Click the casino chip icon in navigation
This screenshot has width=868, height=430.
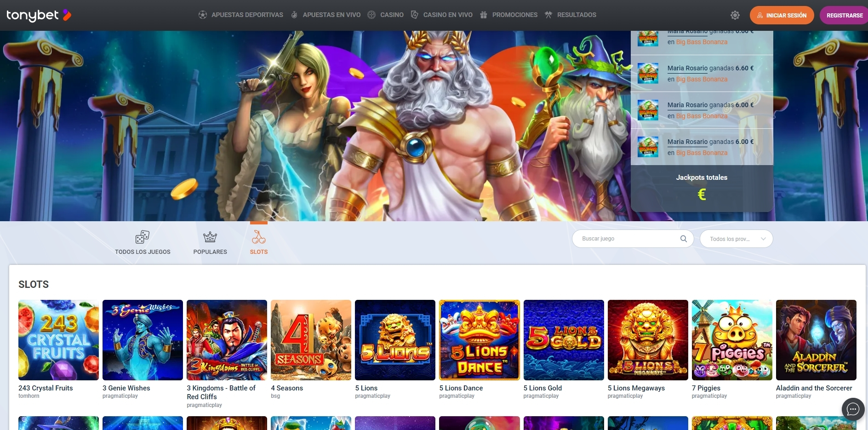(x=371, y=15)
